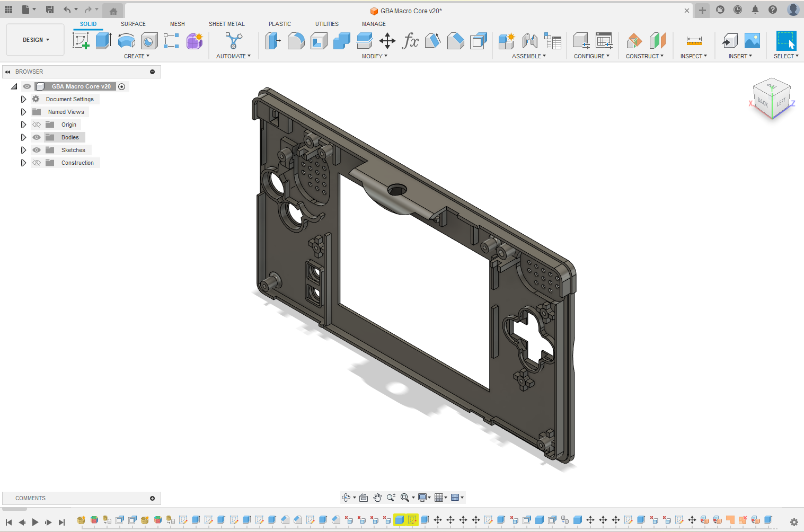Click the Combine tool icon
The width and height of the screenshot is (804, 532).
342,41
